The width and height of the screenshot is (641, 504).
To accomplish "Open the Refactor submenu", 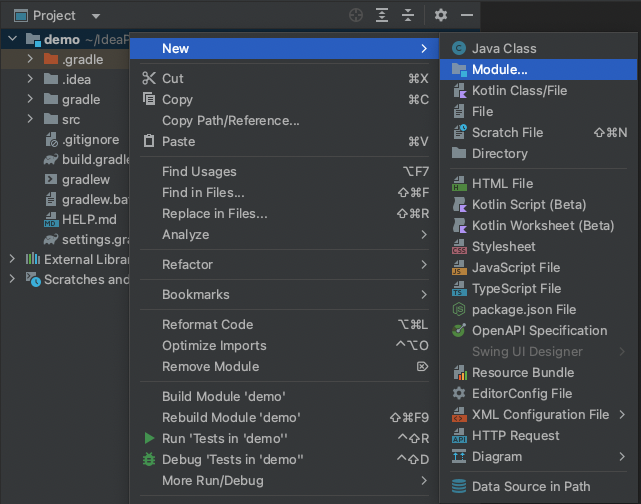I will click(x=285, y=264).
